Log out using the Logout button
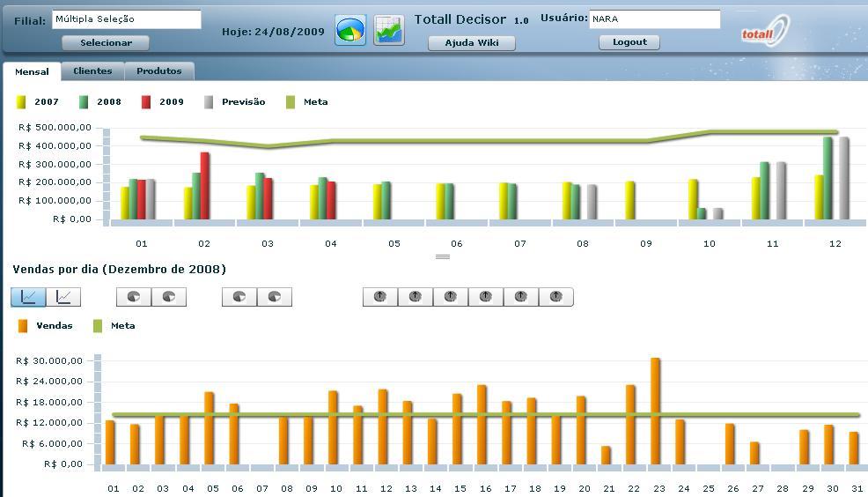This screenshot has width=868, height=497. click(629, 42)
